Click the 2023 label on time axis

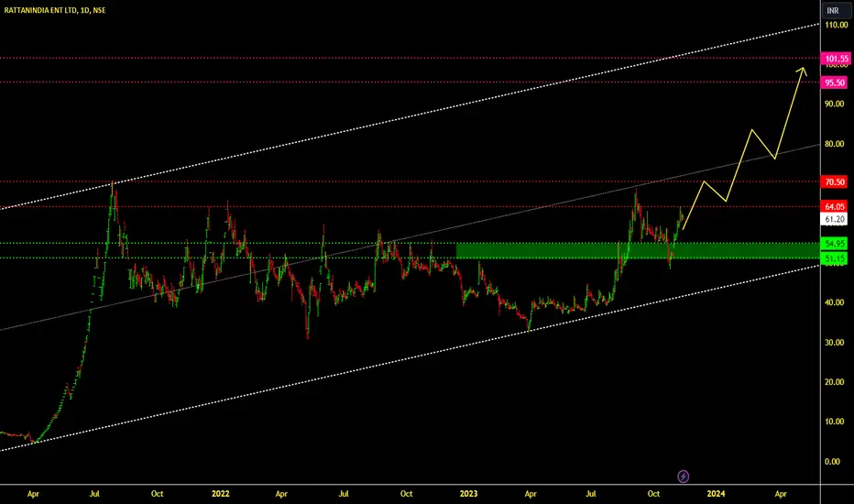(x=468, y=494)
